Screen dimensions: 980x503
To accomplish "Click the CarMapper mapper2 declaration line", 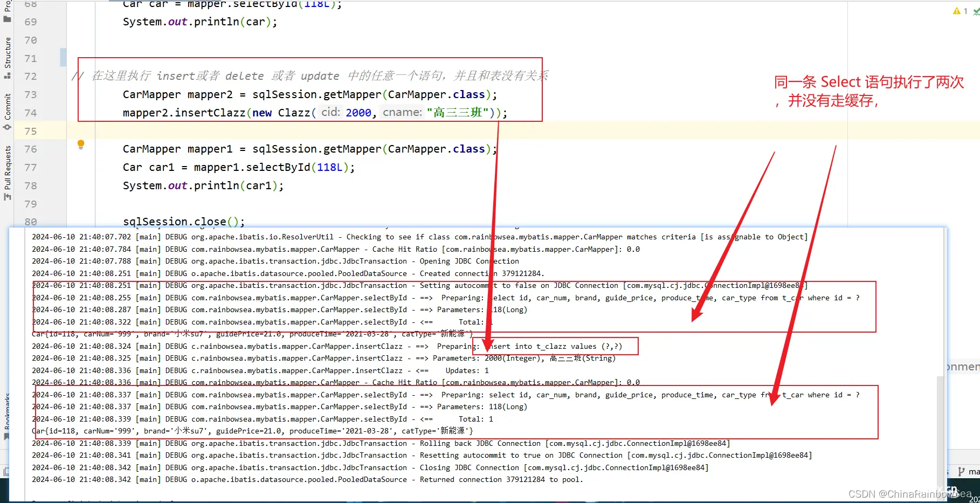I will point(309,95).
